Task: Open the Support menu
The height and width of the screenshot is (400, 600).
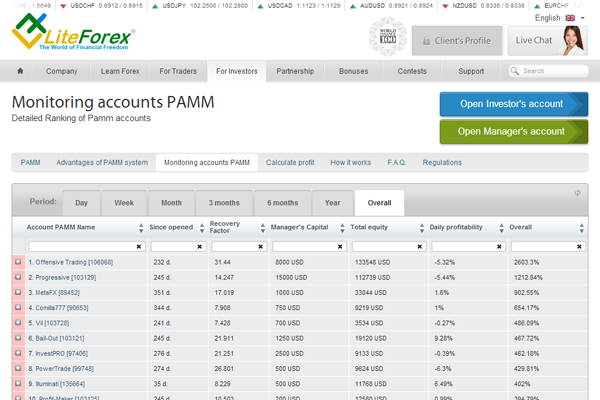Action: [471, 71]
